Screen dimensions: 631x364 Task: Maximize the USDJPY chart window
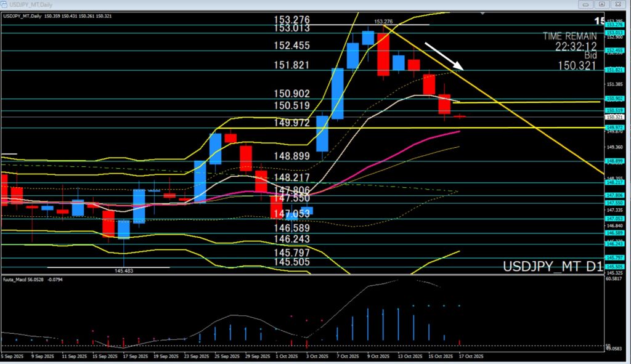pos(603,4)
